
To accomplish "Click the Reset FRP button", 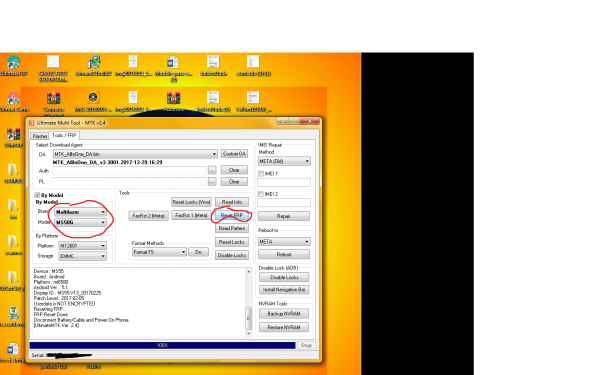I will tap(232, 215).
